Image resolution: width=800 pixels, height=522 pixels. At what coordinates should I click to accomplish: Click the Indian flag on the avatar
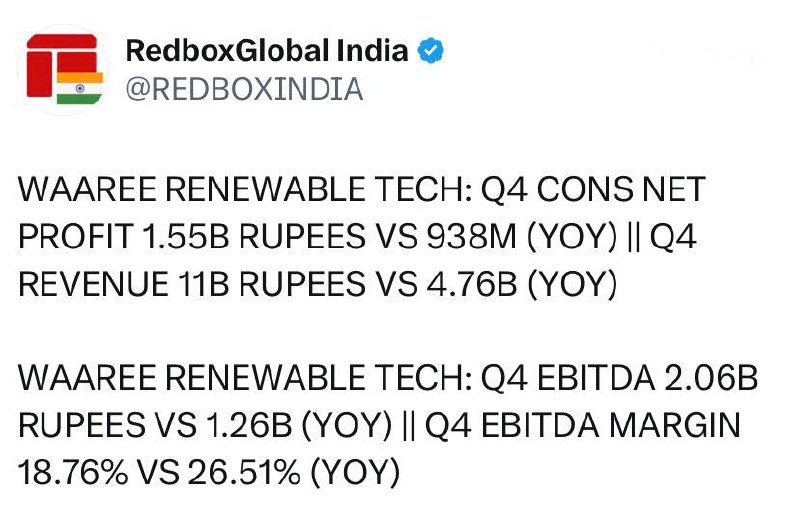80,87
